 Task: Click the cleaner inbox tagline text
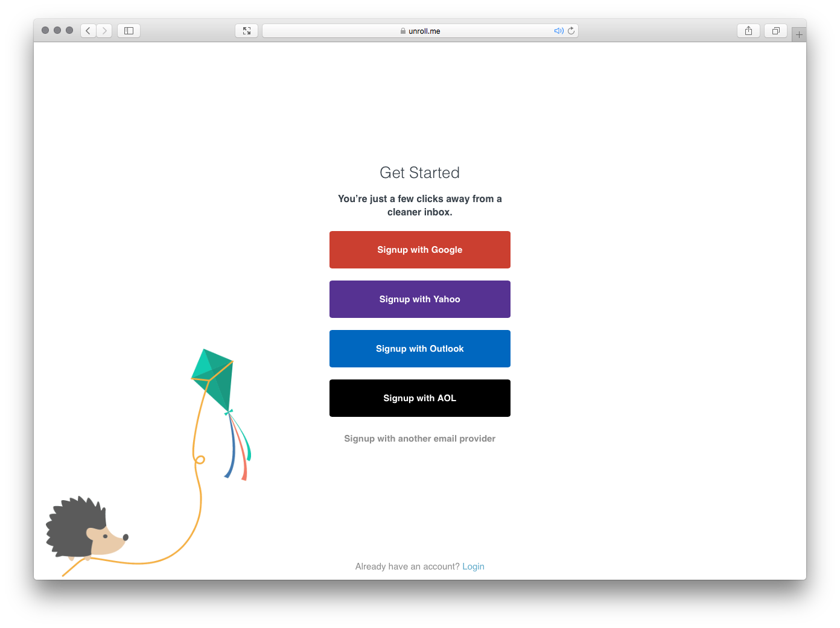tap(420, 206)
